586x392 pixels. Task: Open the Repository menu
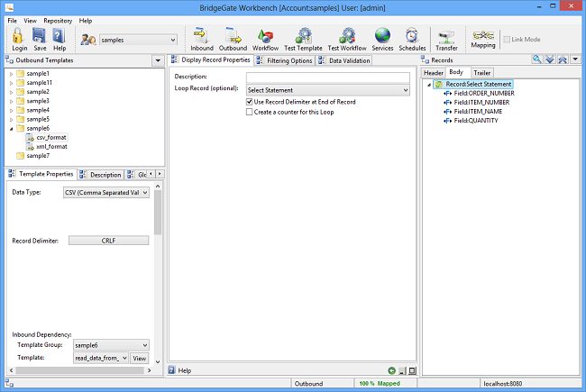pos(58,21)
